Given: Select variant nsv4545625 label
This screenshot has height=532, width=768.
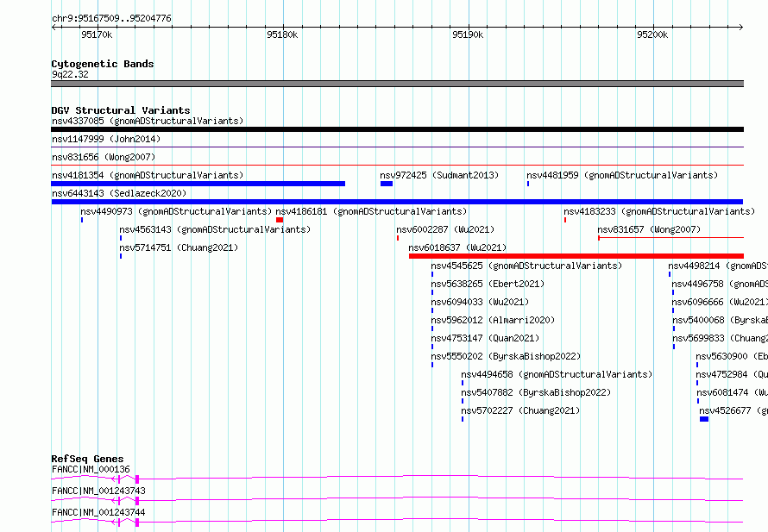Looking at the screenshot, I should 526,266.
